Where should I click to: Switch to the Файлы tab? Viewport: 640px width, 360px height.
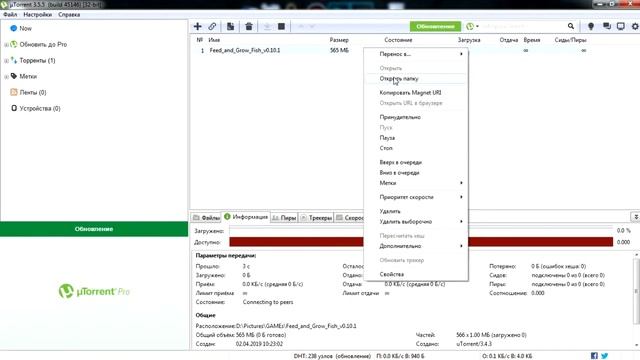click(x=207, y=218)
